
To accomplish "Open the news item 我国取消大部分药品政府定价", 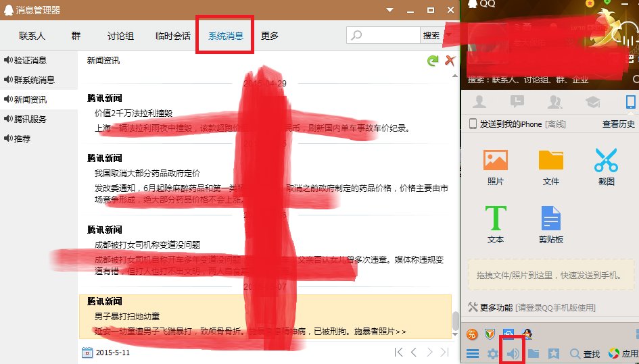I will coord(147,174).
